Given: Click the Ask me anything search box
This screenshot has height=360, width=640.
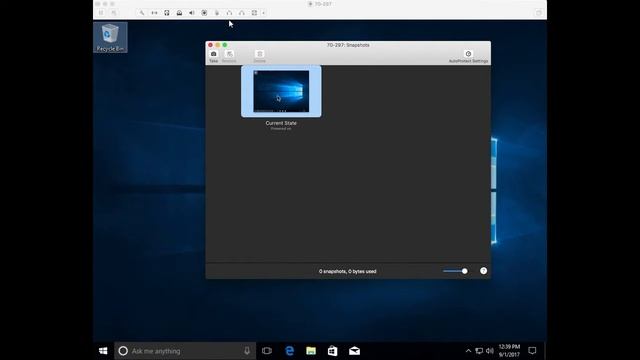Looking at the screenshot, I should click(185, 351).
